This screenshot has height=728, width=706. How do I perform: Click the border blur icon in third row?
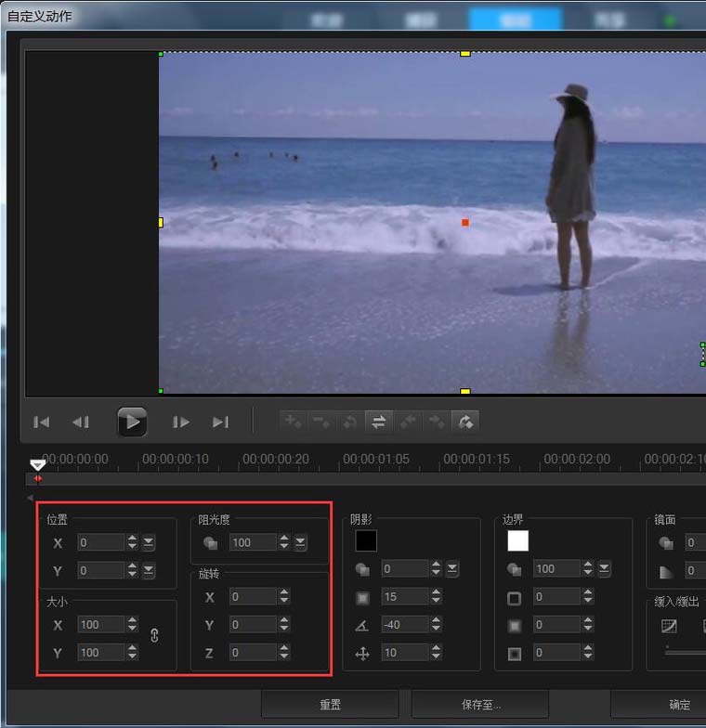point(515,626)
